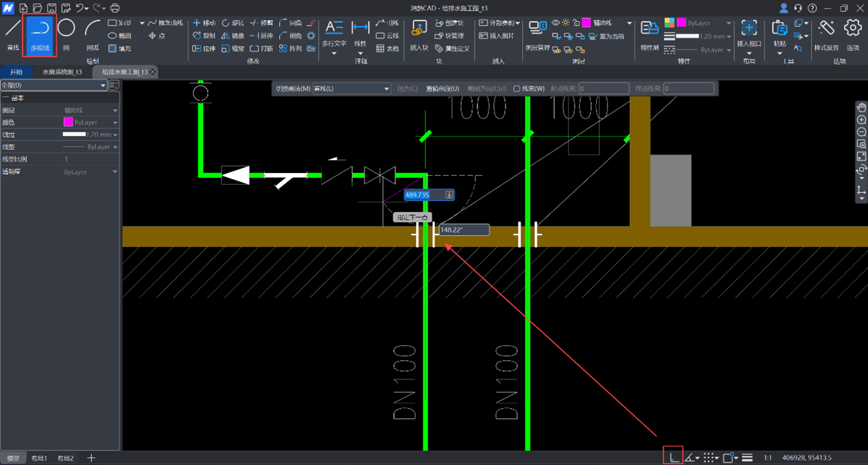The height and width of the screenshot is (465, 868).
Task: Select the Polyline (多段线) drawing tool
Action: pos(40,34)
